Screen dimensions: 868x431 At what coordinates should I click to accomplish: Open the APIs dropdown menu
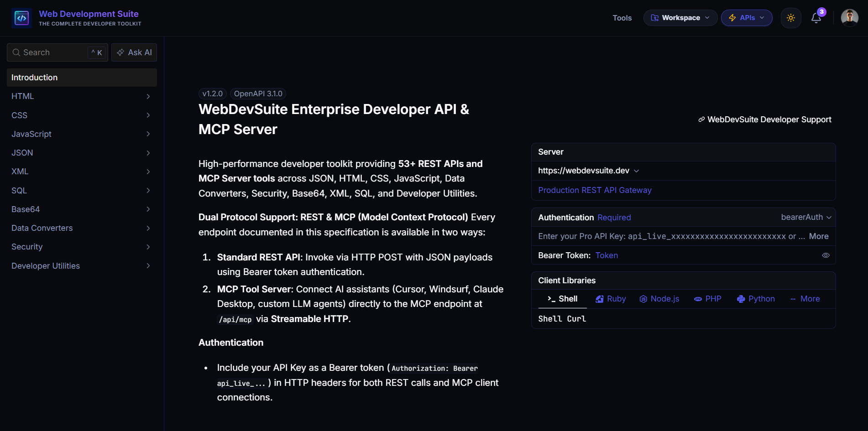point(747,18)
